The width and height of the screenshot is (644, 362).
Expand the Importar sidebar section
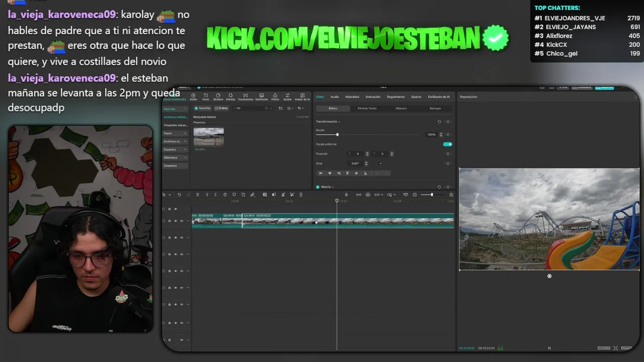tap(175, 109)
